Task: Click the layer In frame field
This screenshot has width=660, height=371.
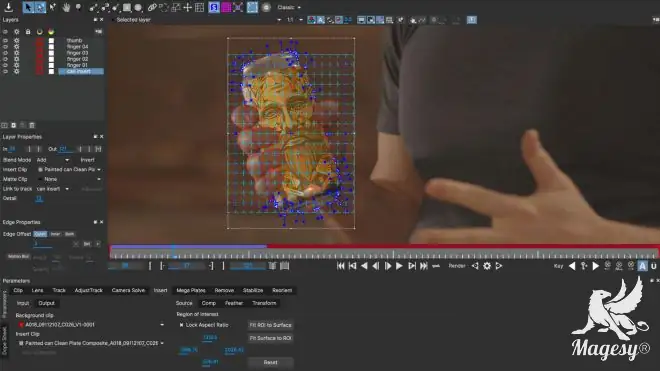Action: [x=13, y=149]
